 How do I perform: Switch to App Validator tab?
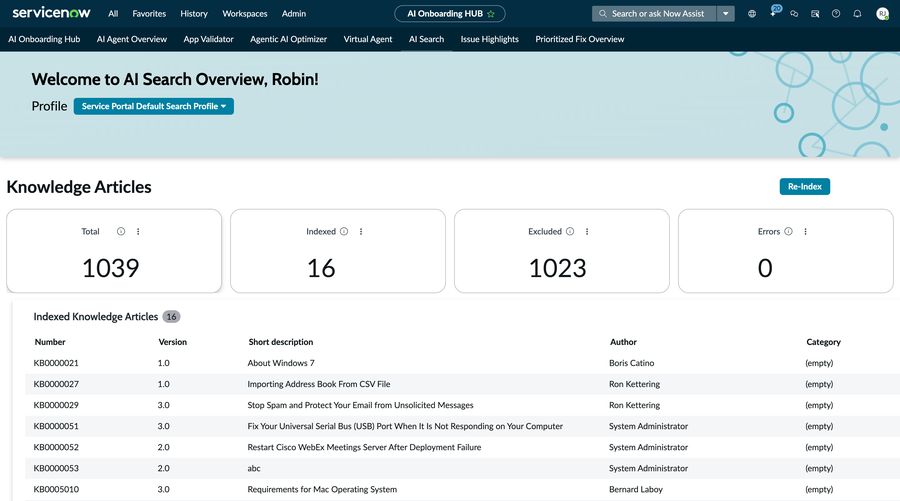[x=208, y=39]
